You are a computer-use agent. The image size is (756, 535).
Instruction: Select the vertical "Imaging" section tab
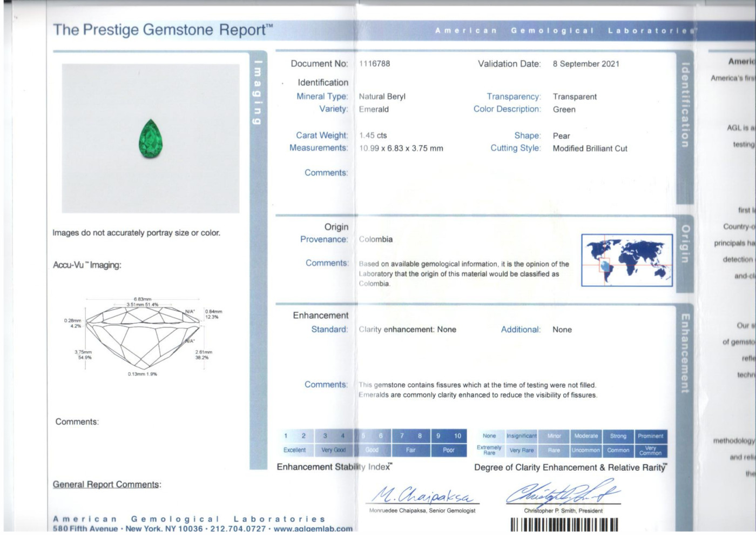click(x=258, y=92)
